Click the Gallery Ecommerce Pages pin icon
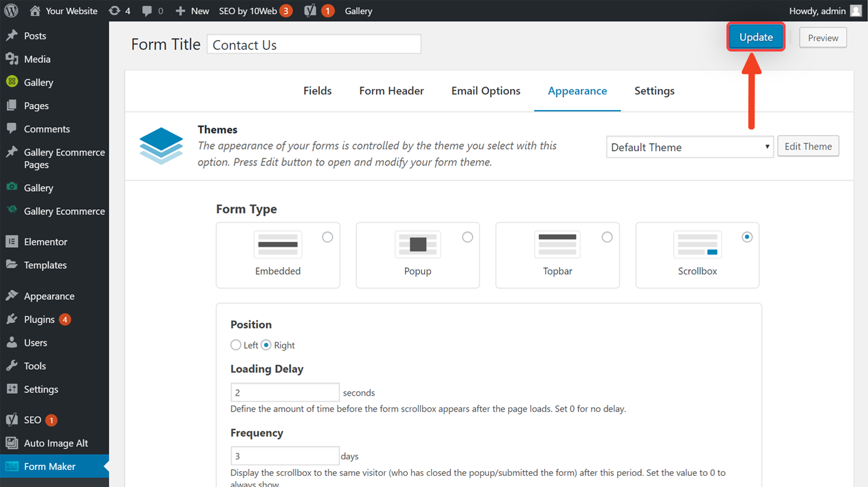Image resolution: width=868 pixels, height=487 pixels. point(12,152)
